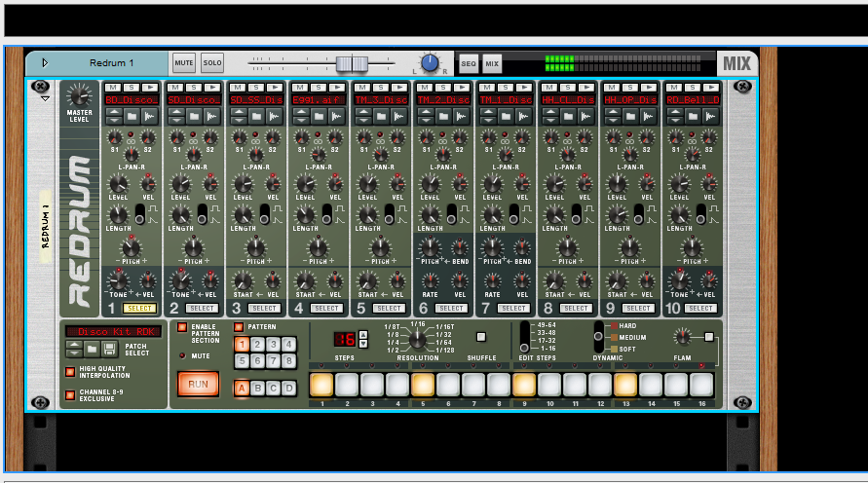Toggle Enable Pattern Section
868x483 pixels.
[182, 327]
